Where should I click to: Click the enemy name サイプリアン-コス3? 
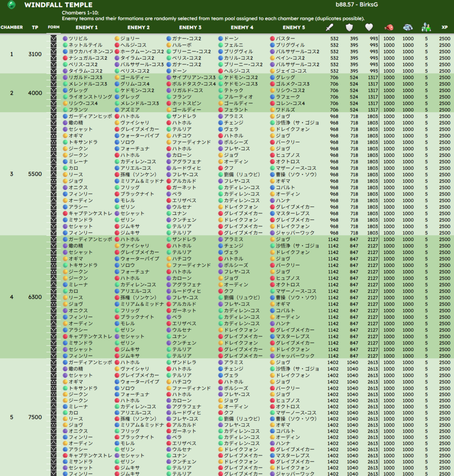click(194, 77)
